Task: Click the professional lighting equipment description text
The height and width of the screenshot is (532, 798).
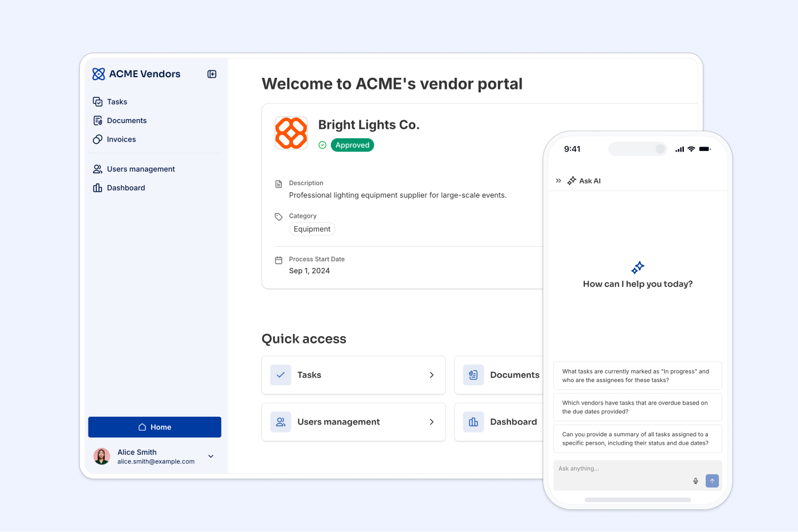Action: click(398, 195)
